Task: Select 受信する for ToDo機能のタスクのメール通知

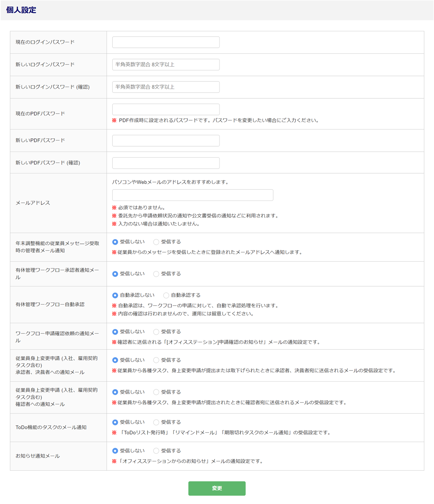Action: 156,422
